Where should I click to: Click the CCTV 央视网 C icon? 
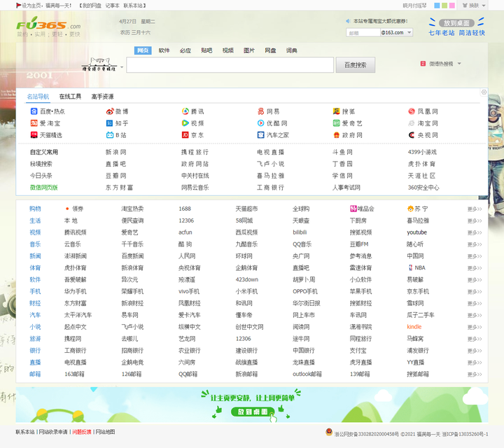pos(412,135)
